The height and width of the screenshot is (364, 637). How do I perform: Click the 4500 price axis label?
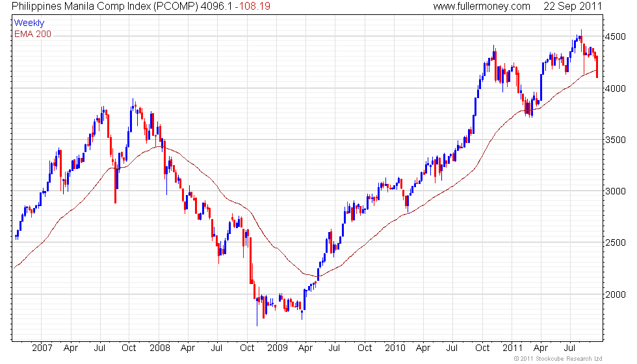click(615, 36)
